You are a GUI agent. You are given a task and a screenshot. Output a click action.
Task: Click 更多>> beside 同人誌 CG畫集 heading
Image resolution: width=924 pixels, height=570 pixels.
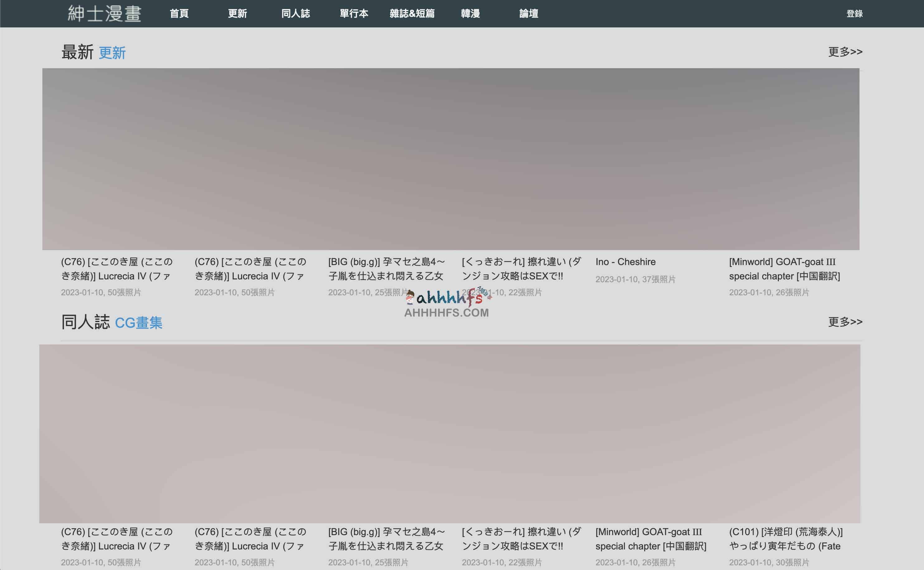[x=845, y=321]
